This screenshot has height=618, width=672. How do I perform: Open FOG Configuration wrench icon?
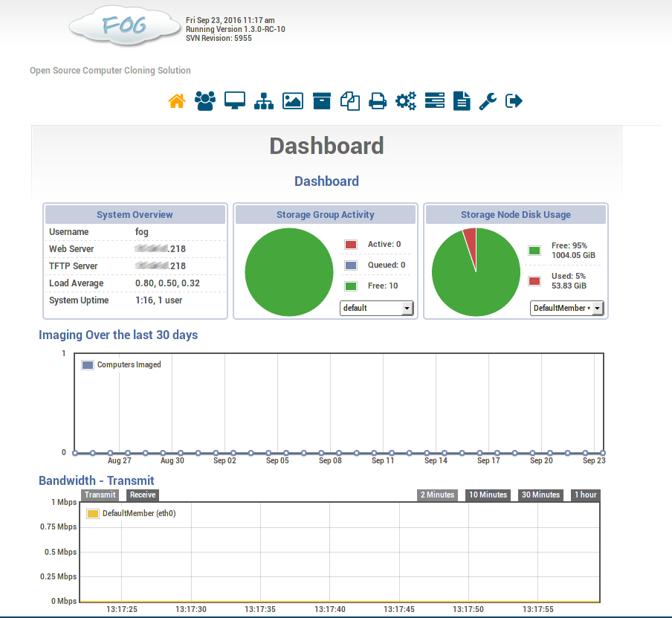coord(488,101)
